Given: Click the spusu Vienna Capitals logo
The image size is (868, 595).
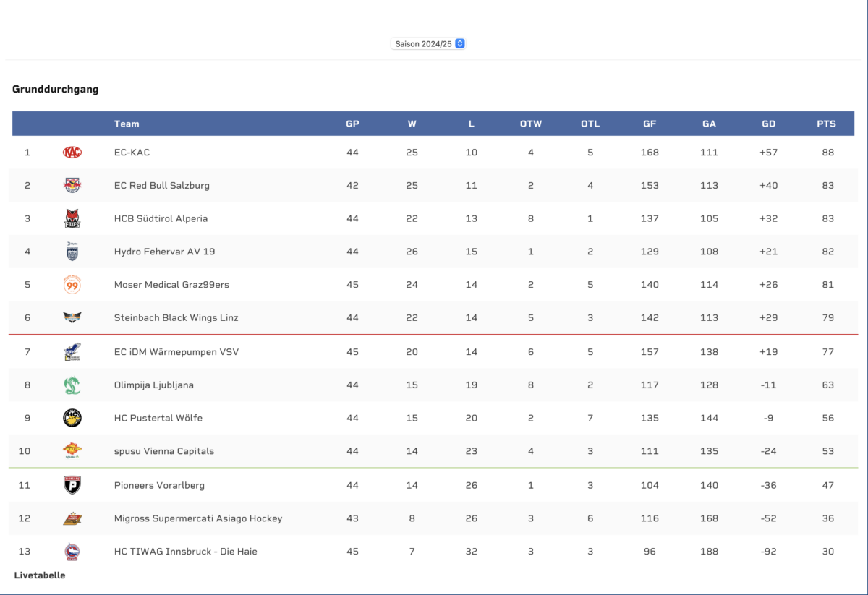Looking at the screenshot, I should (x=72, y=451).
